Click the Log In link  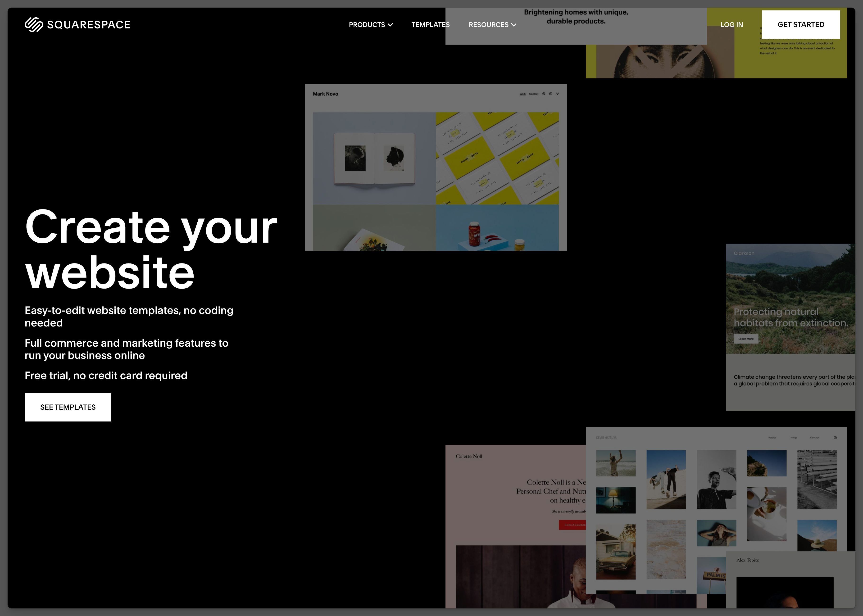click(x=731, y=25)
